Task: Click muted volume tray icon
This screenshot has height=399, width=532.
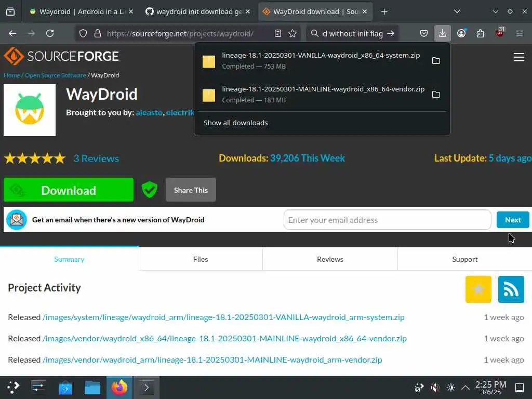Action: click(435, 388)
